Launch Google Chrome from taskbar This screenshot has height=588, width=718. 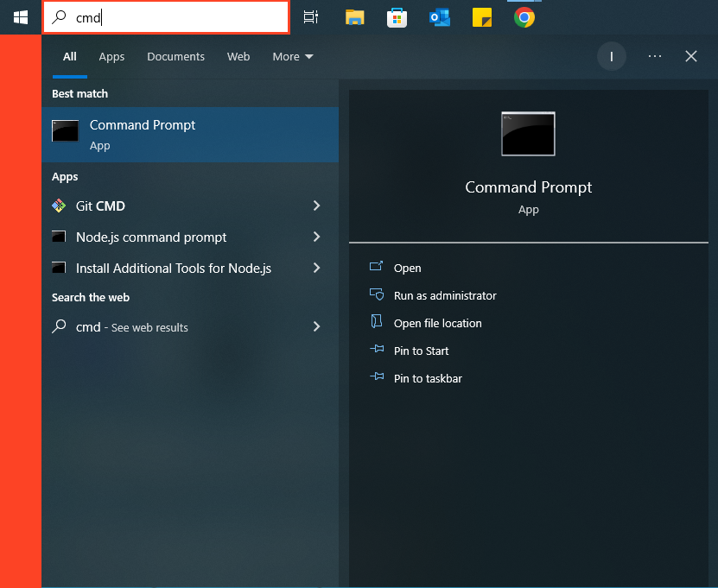(x=524, y=17)
